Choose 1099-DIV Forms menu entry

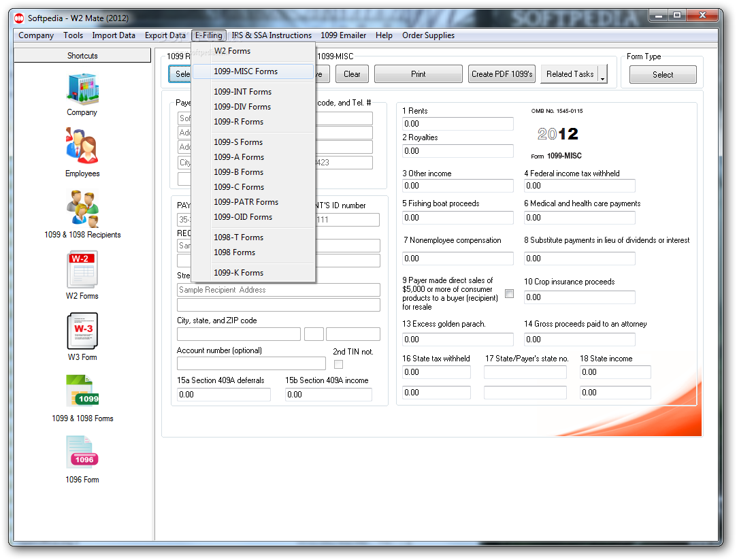click(x=254, y=107)
